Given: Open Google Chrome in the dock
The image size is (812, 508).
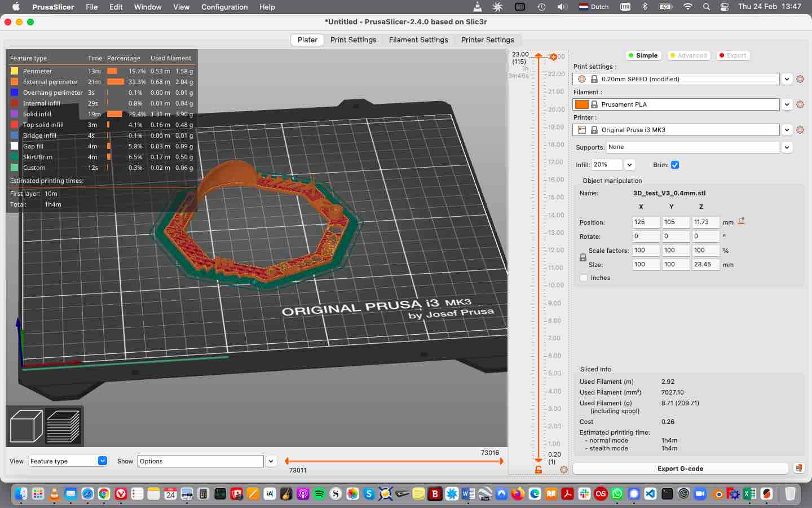Looking at the screenshot, I should 104,494.
